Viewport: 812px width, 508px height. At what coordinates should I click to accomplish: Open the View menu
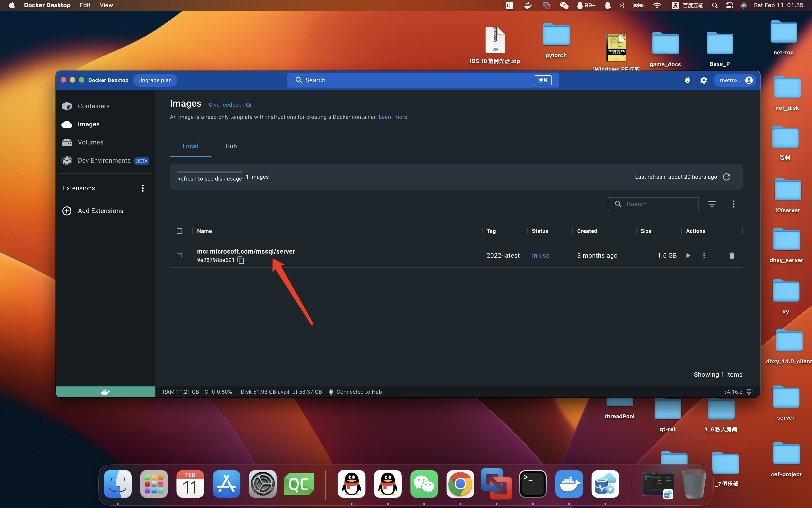point(106,5)
